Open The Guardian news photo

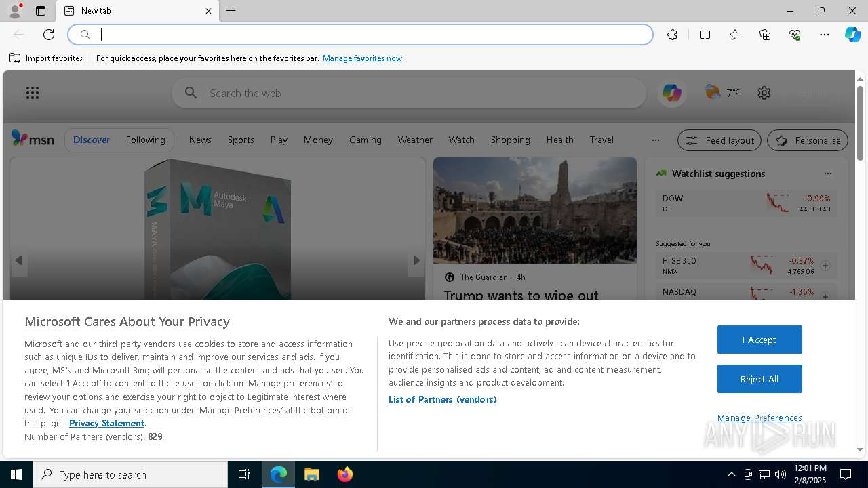[535, 210]
